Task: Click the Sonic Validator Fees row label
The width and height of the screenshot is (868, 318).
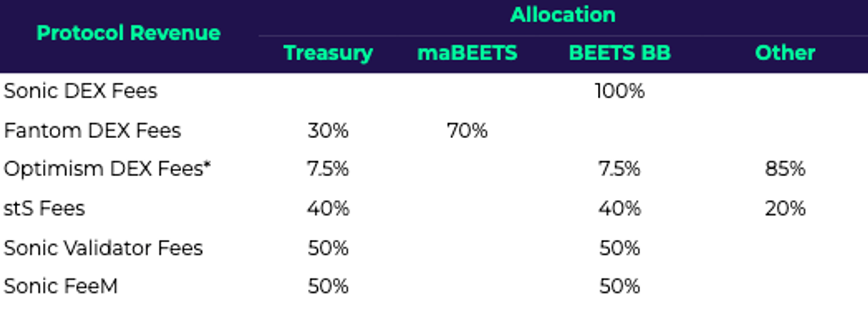Action: pos(104,248)
